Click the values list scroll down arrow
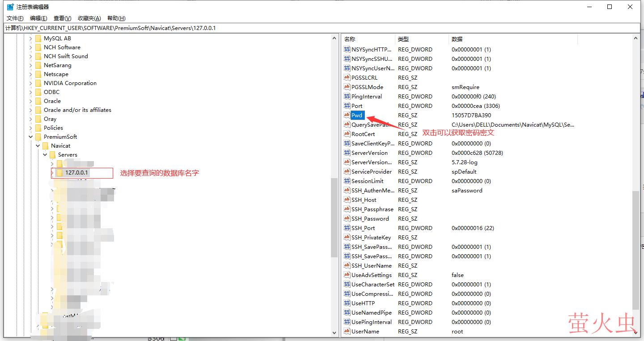This screenshot has width=644, height=341. pos(636,332)
